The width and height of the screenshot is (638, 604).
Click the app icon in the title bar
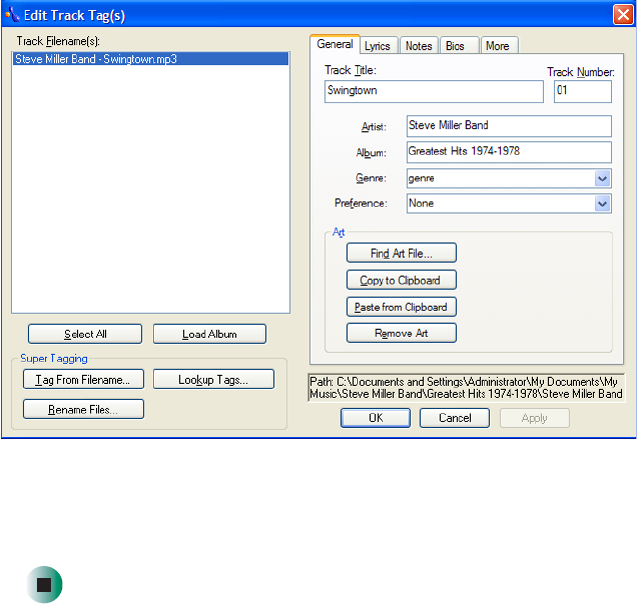[12, 15]
